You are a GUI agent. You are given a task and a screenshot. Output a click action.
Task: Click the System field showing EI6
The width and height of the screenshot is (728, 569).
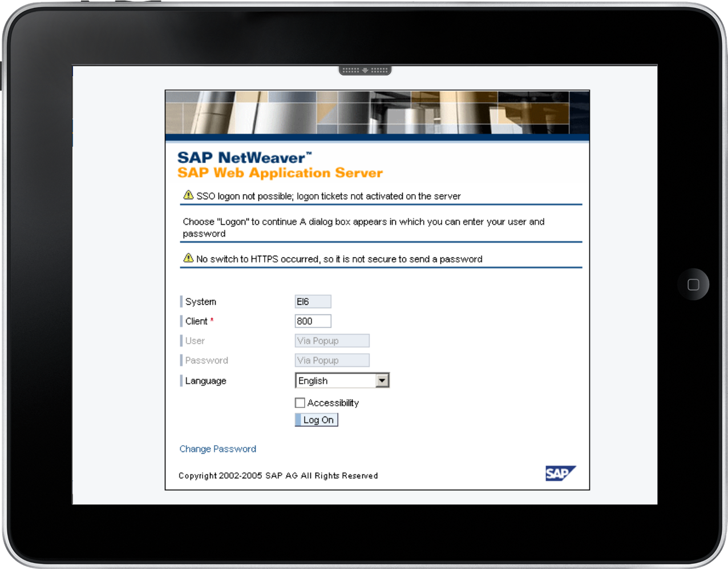[x=313, y=302]
